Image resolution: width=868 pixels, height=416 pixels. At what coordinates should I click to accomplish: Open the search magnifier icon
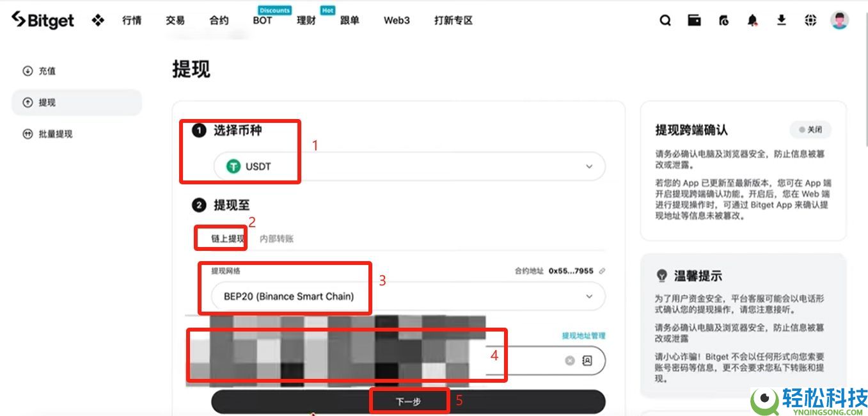coord(665,20)
